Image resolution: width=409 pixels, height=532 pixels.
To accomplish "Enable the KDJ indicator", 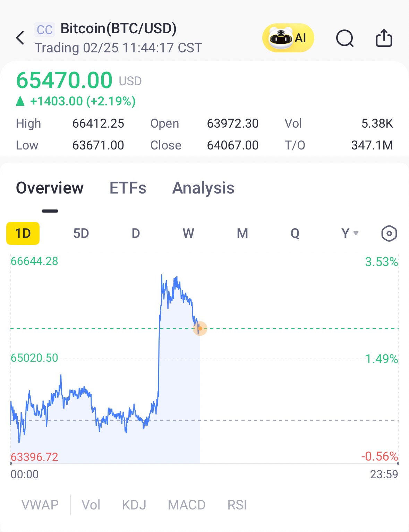I will (134, 505).
